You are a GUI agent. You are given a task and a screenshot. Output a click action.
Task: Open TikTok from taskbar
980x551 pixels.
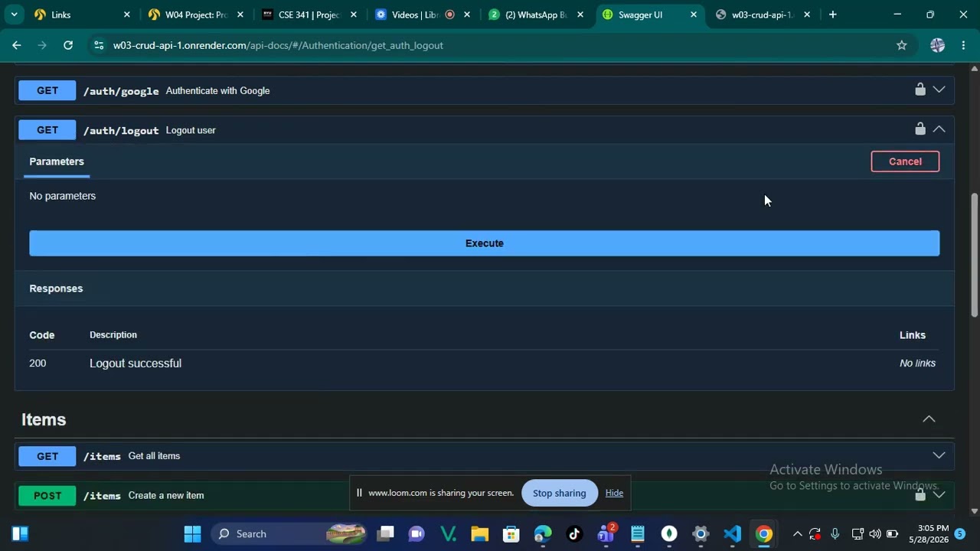tap(574, 533)
